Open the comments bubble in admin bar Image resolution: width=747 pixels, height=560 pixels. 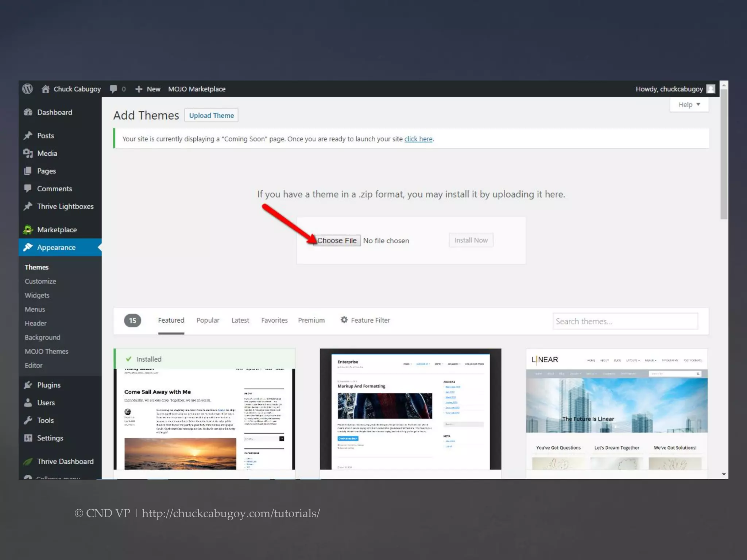click(x=113, y=89)
